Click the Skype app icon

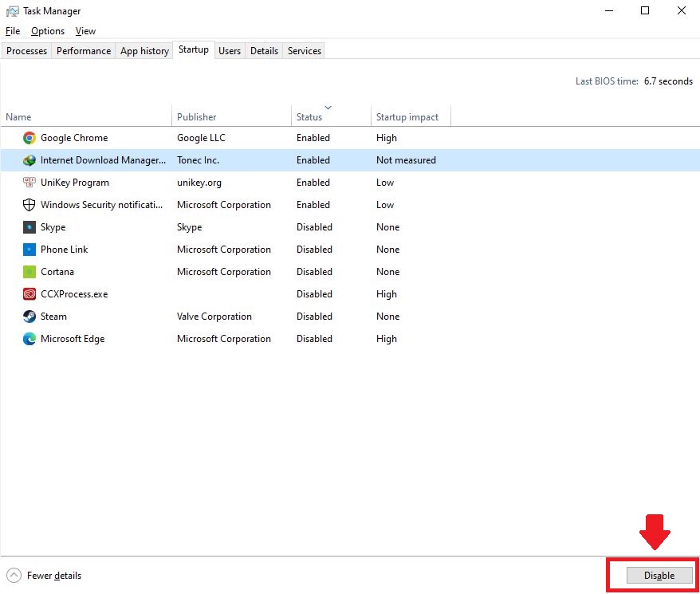click(29, 227)
